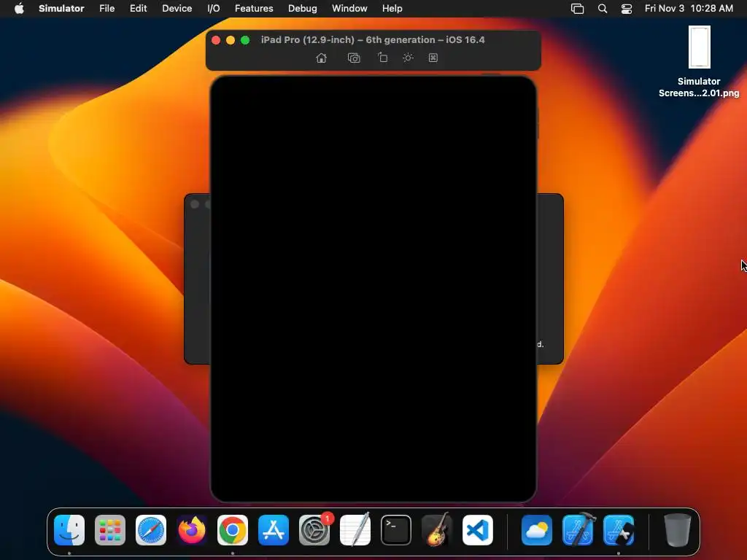Launch GarageBand from the Dock

pyautogui.click(x=437, y=529)
